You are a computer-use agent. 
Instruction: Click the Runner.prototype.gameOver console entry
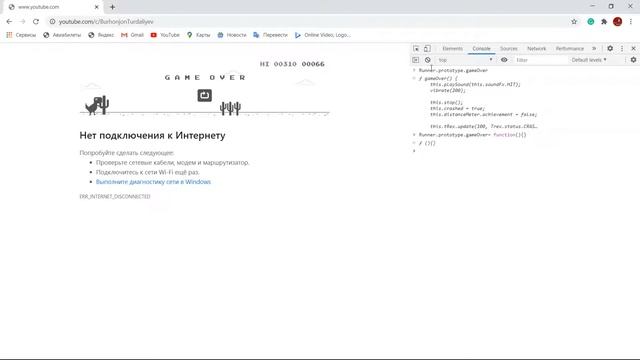click(453, 70)
